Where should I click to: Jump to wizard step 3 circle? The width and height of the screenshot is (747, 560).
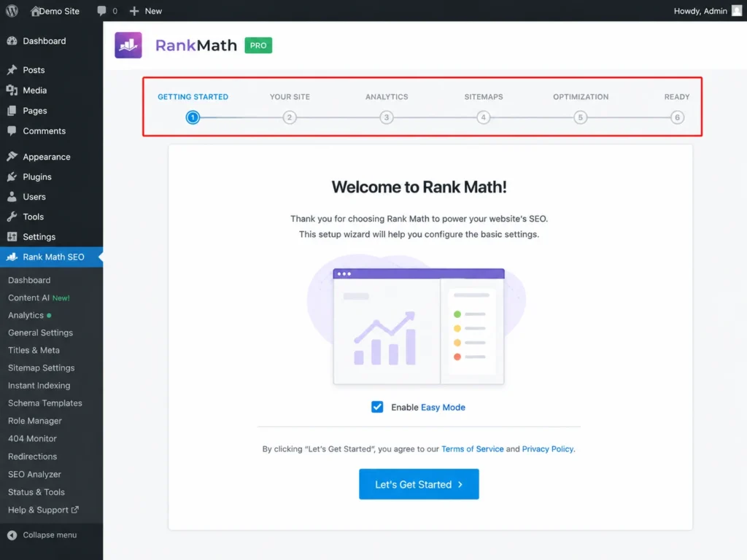pos(387,117)
